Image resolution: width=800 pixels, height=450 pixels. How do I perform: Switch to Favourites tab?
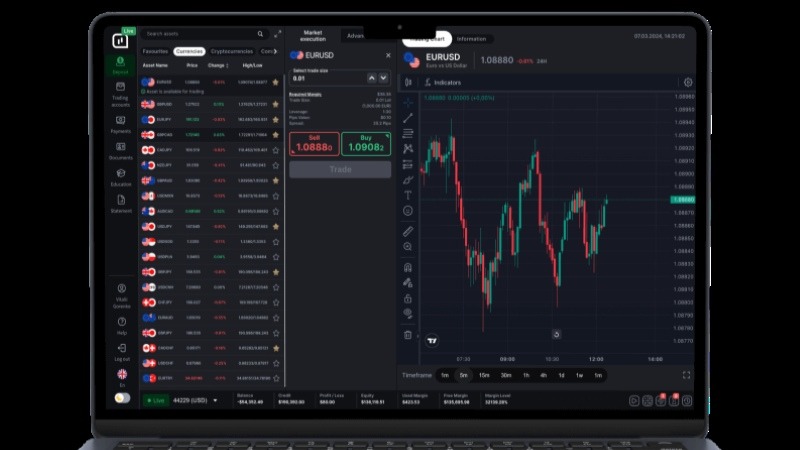click(155, 52)
